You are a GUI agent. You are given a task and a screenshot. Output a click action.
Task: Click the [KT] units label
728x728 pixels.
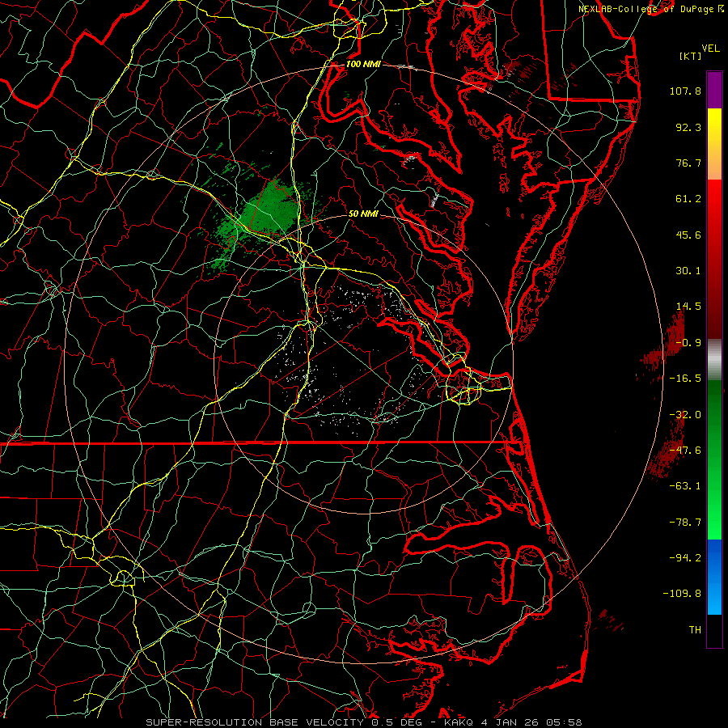click(x=690, y=56)
